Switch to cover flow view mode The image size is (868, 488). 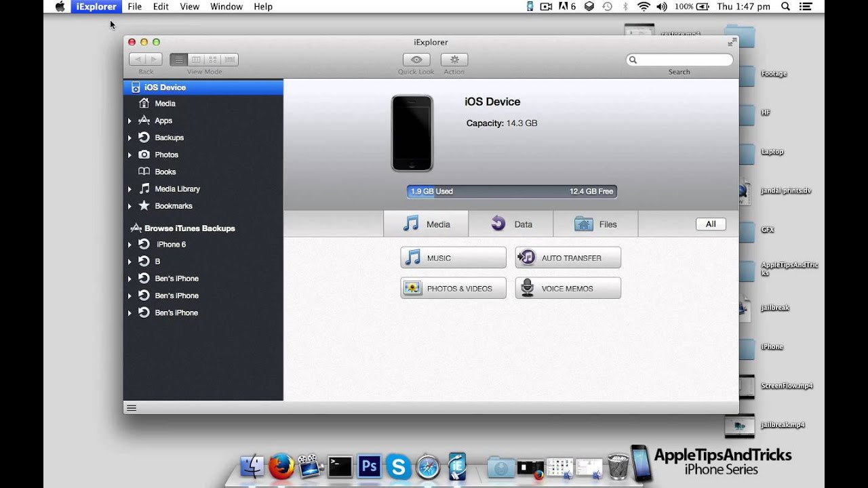click(x=230, y=60)
